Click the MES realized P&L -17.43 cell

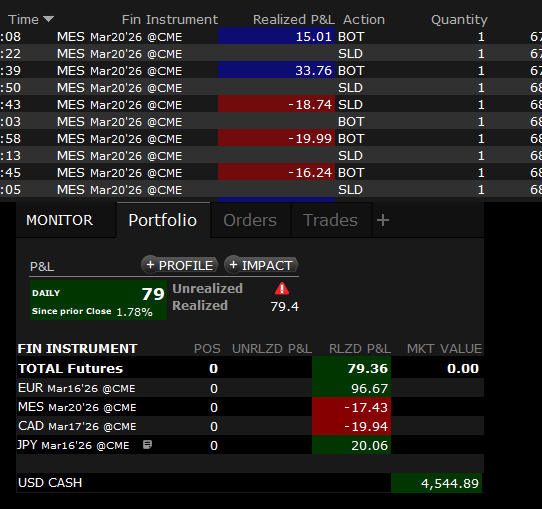[352, 407]
